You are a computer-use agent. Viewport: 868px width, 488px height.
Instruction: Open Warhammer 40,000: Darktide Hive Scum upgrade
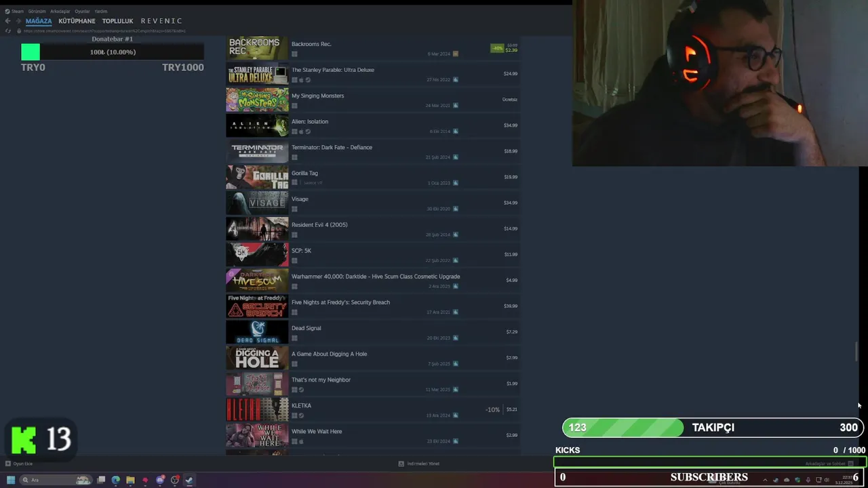pos(372,280)
